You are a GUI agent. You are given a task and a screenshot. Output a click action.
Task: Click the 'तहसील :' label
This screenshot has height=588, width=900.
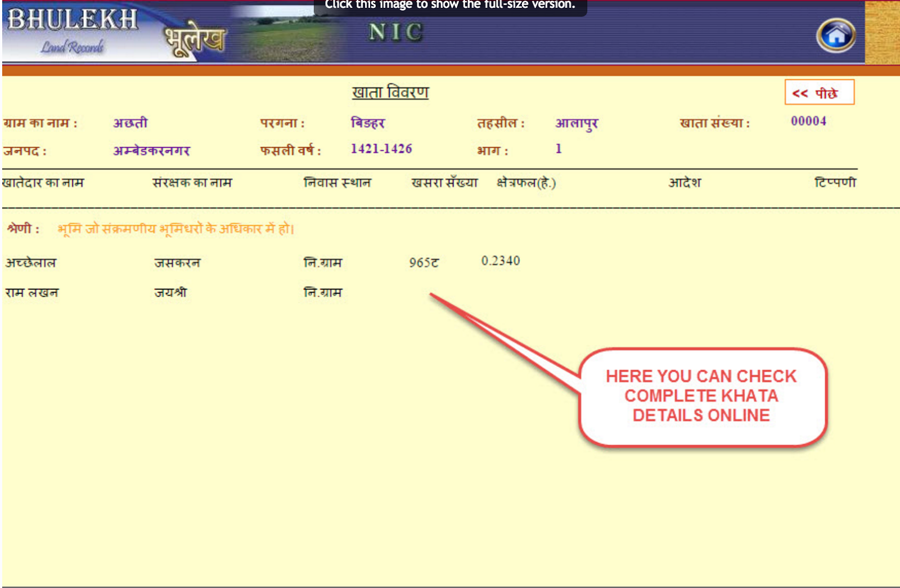[501, 123]
